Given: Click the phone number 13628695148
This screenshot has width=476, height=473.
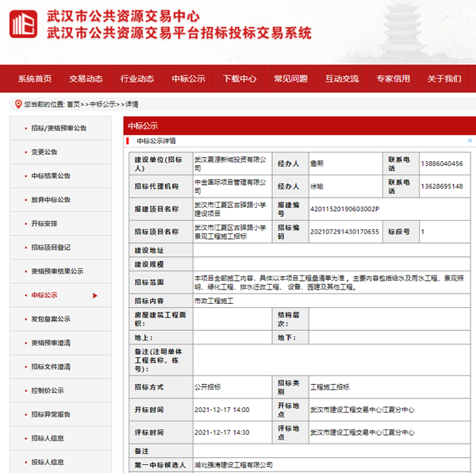Looking at the screenshot, I should pos(442,187).
